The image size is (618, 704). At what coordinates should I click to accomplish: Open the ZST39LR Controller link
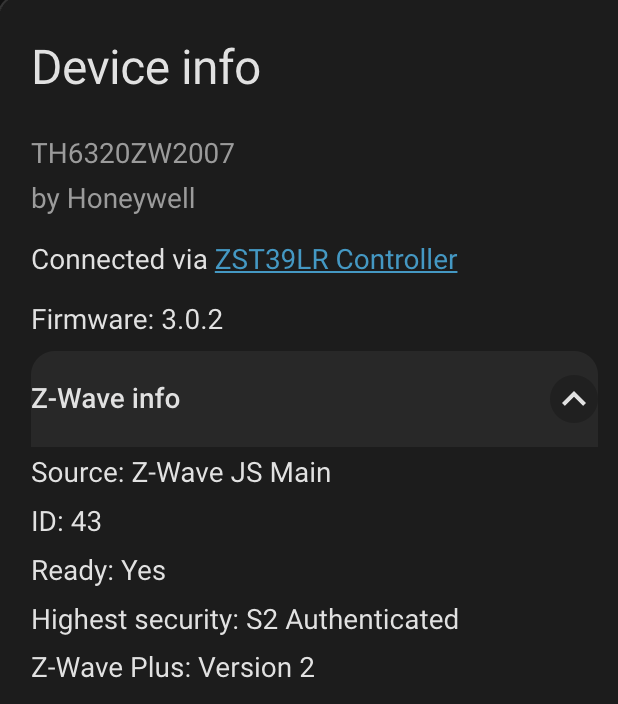[336, 260]
